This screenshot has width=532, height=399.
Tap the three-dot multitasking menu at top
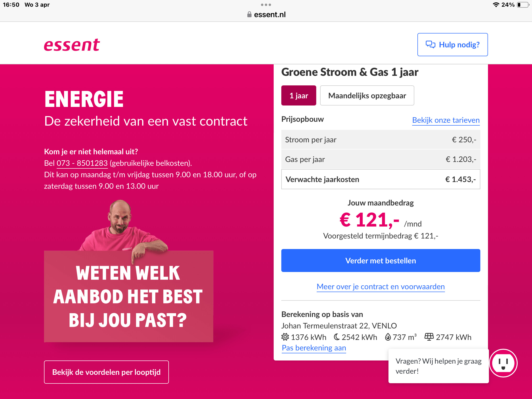(266, 5)
